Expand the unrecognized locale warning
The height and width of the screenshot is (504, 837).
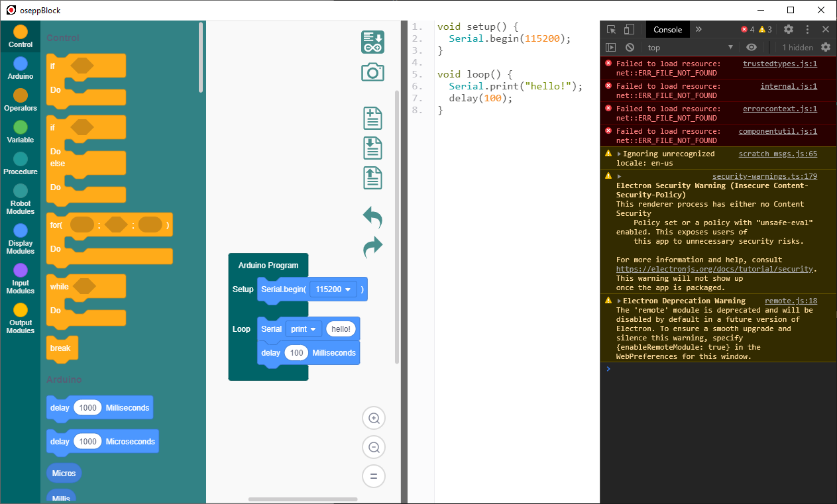619,154
